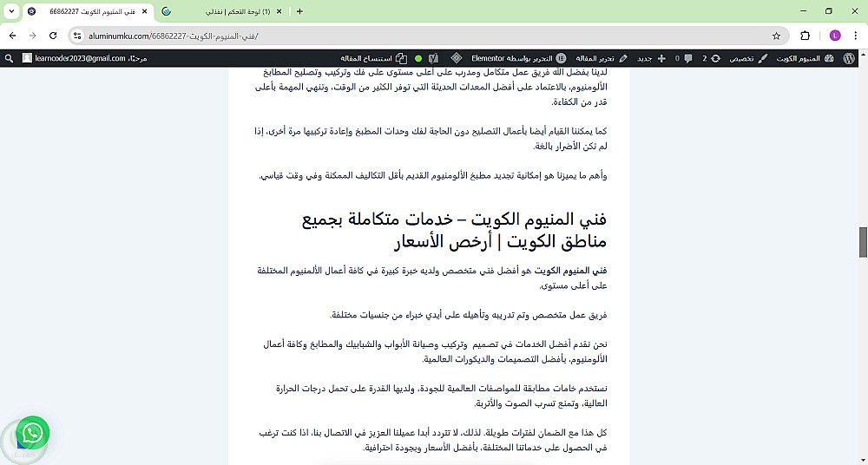The height and width of the screenshot is (465, 868).
Task: Open the WordPress logo menu
Action: 849,58
